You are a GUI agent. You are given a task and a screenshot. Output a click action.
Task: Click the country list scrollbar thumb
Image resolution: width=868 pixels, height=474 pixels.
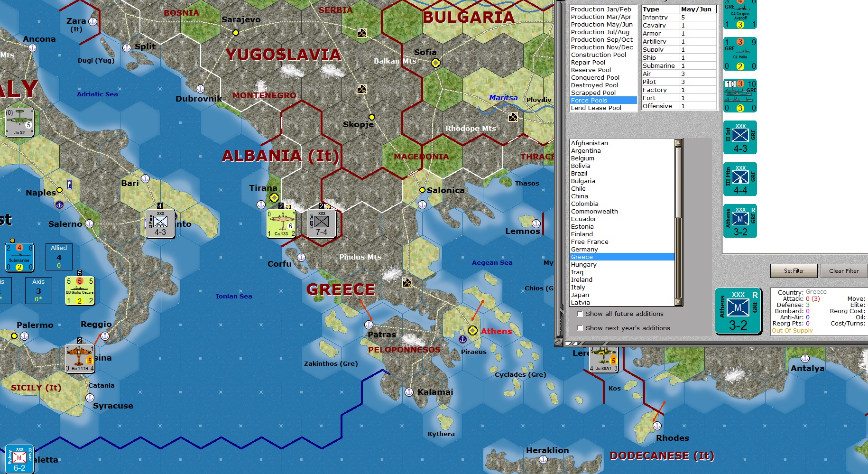678,183
